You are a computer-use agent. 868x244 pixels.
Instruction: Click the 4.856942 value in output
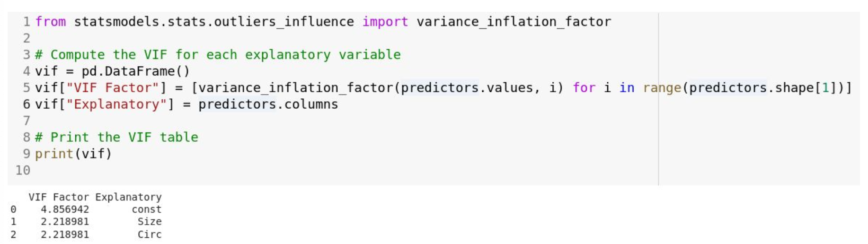tap(65, 209)
